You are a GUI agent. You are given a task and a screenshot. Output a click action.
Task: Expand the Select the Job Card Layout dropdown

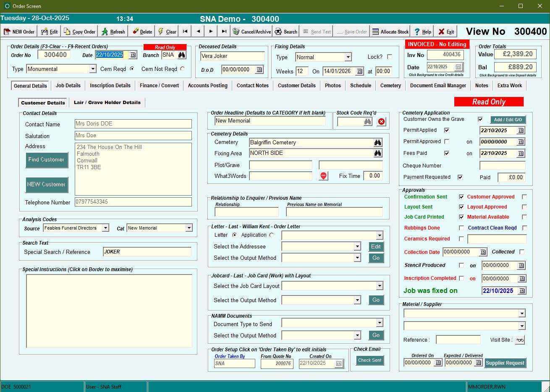pyautogui.click(x=380, y=286)
